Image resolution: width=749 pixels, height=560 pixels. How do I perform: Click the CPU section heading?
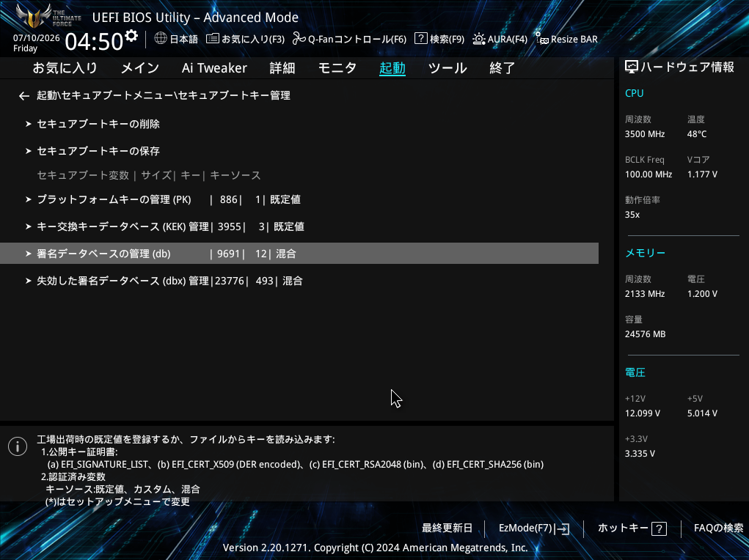pos(635,94)
